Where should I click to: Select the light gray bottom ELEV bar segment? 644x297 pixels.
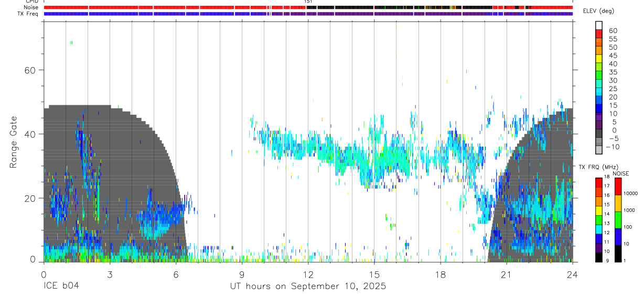click(599, 150)
